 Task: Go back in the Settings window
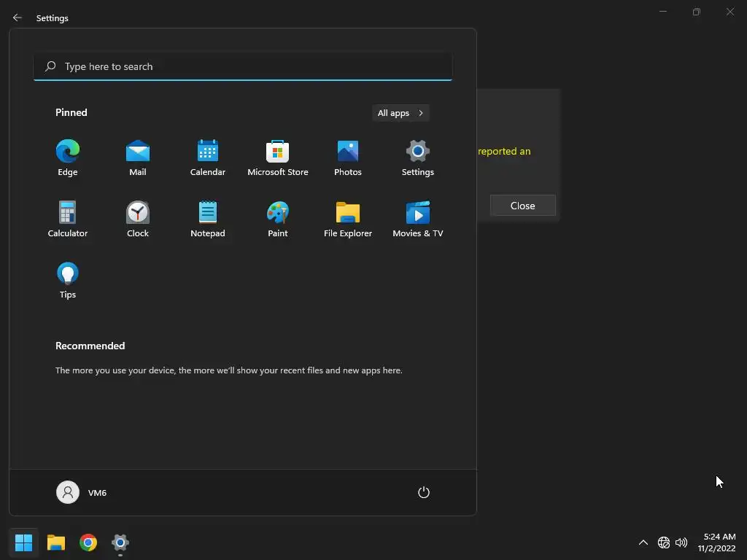click(18, 17)
